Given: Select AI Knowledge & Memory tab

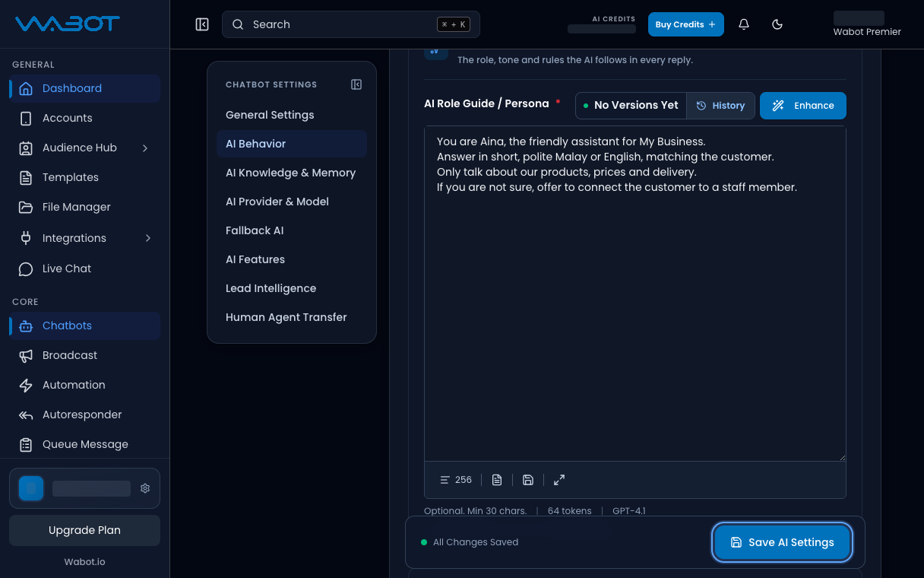Looking at the screenshot, I should (x=292, y=173).
